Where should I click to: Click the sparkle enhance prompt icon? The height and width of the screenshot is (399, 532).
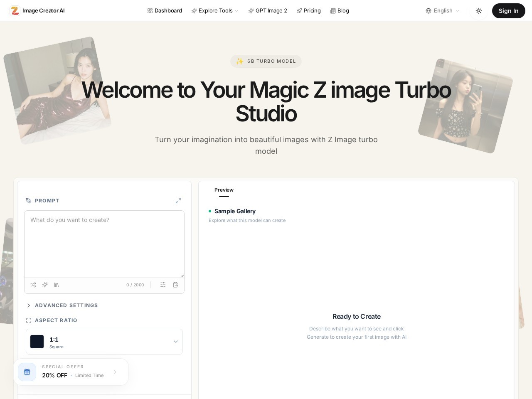tap(45, 285)
